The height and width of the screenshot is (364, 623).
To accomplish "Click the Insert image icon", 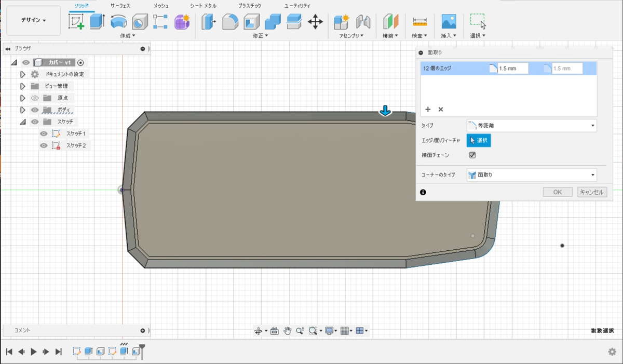I will [x=449, y=21].
